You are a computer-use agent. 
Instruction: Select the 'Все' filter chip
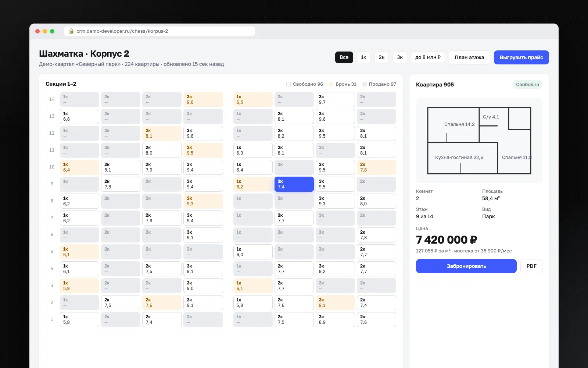tap(344, 57)
